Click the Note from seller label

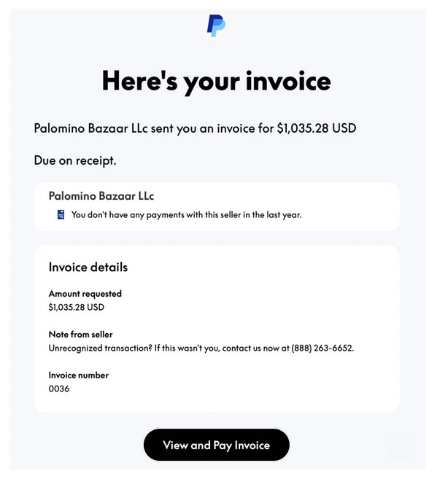81,334
